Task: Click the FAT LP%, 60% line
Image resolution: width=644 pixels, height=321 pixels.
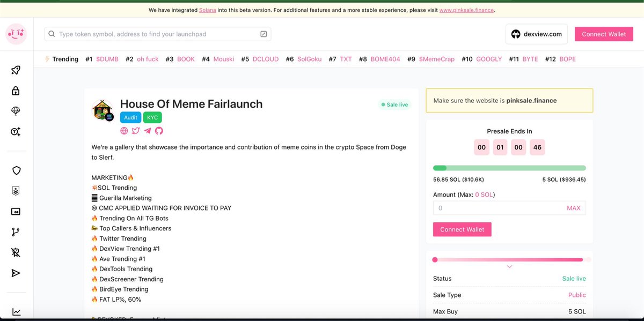Action: coord(116,300)
